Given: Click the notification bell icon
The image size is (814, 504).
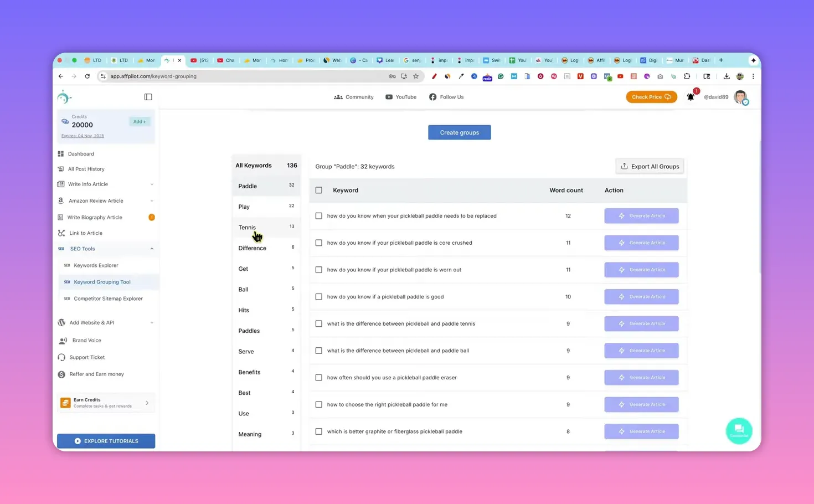Looking at the screenshot, I should tap(691, 96).
